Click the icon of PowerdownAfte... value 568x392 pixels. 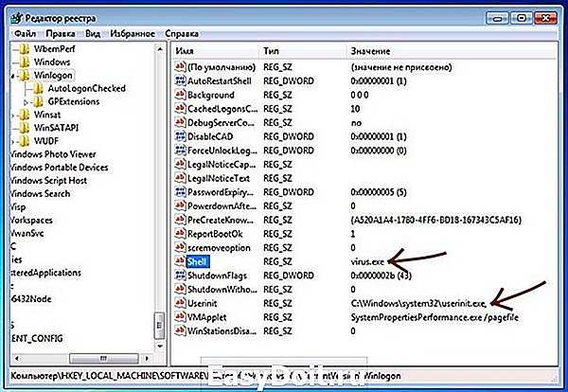pyautogui.click(x=181, y=205)
